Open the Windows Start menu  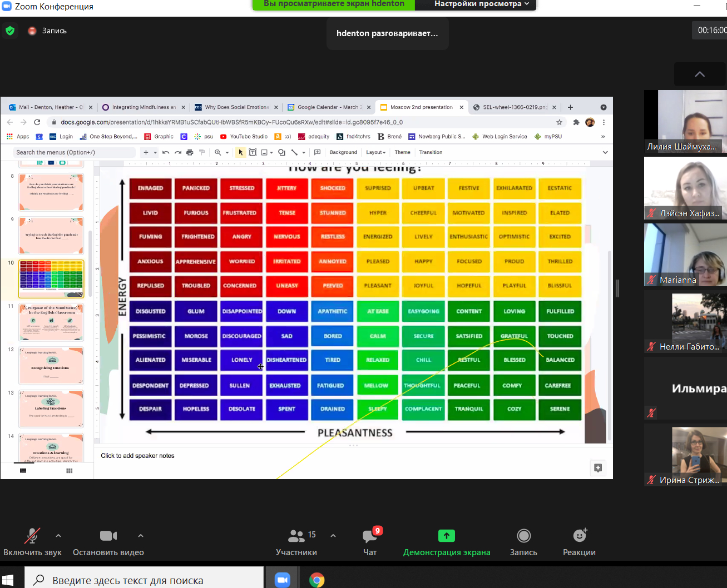[8, 580]
